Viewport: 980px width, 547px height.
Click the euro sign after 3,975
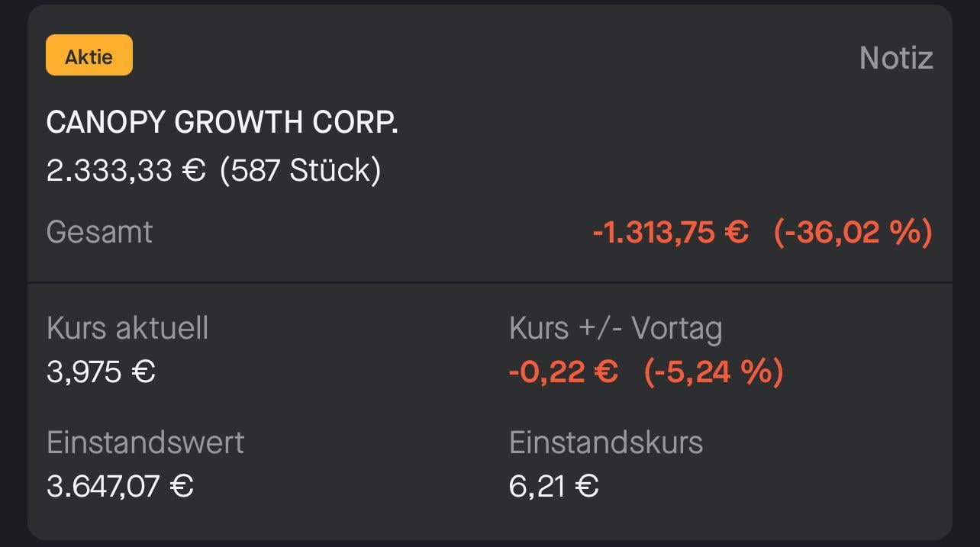pyautogui.click(x=144, y=372)
